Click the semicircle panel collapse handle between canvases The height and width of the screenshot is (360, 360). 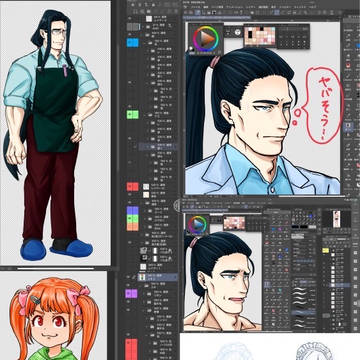(177, 206)
